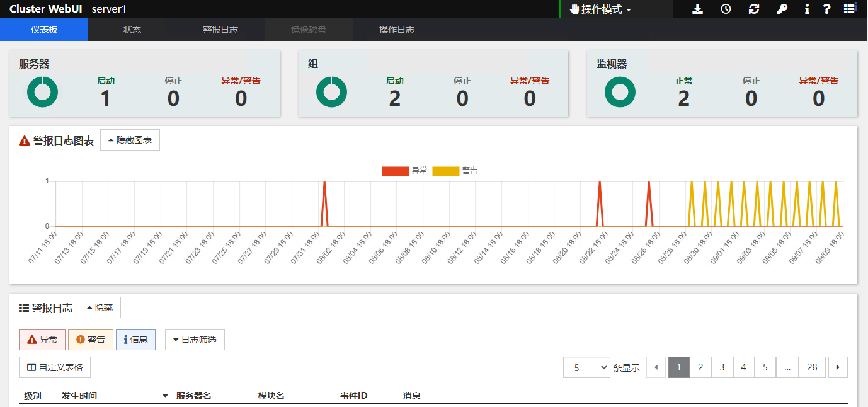
Task: Switch to the 警报日志 tab
Action: pos(220,30)
